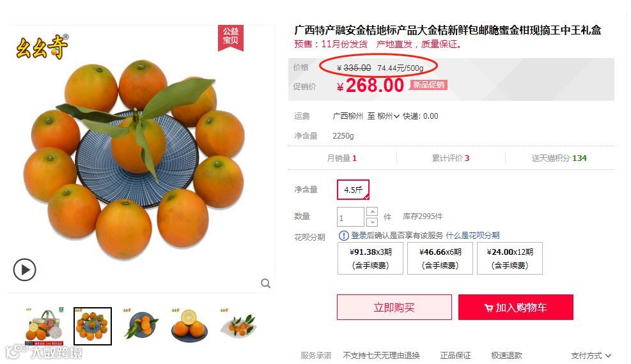Click the 幺幺奇 brand logo
Viewport: 631px width, 364px height.
(x=42, y=47)
